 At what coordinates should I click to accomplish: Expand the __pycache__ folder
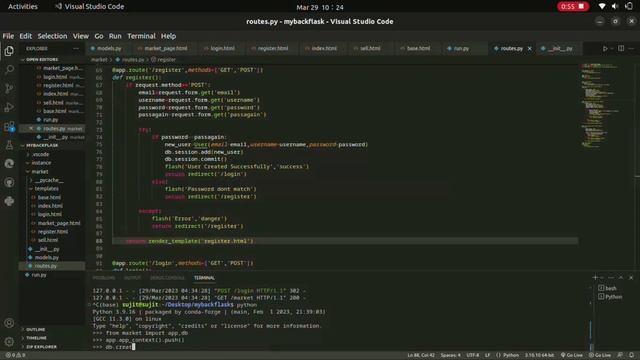[49, 180]
